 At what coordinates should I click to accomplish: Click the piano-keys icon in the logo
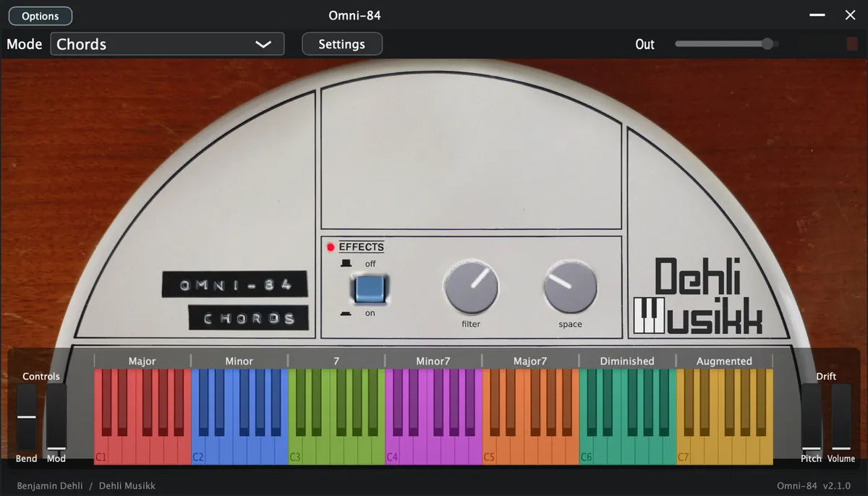pyautogui.click(x=649, y=315)
